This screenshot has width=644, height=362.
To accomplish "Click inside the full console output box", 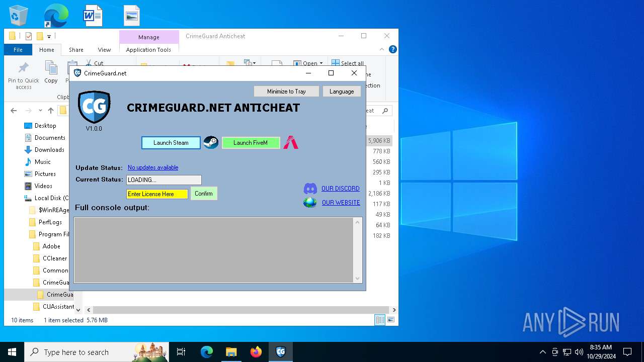I will pos(214,250).
